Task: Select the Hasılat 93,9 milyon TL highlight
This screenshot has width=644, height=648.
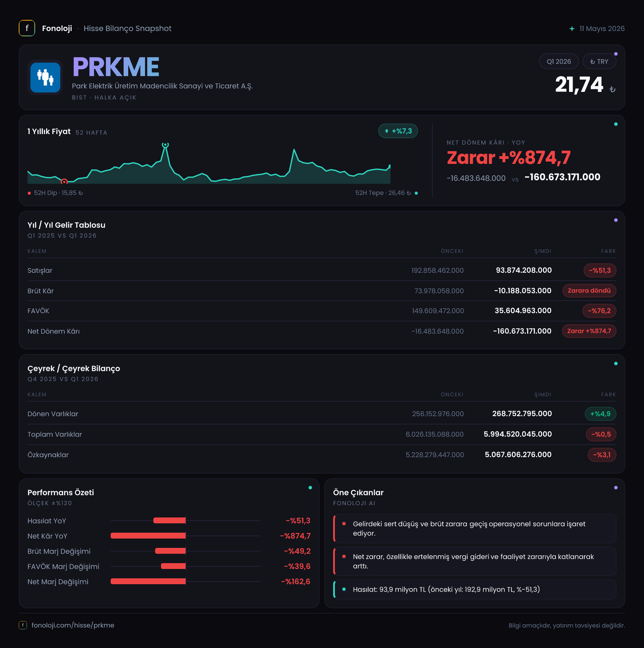Action: pyautogui.click(x=475, y=590)
